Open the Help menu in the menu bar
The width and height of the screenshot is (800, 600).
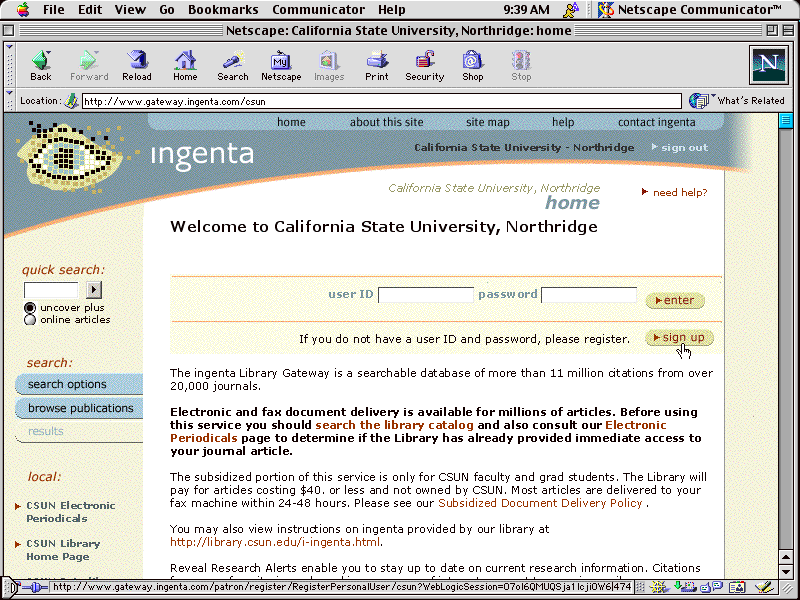point(392,9)
